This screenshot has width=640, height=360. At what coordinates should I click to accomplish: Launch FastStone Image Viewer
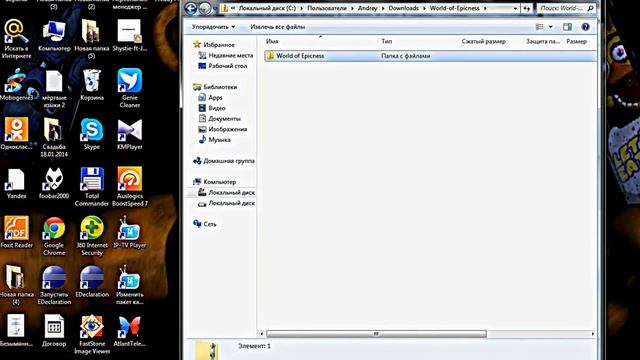[92, 334]
